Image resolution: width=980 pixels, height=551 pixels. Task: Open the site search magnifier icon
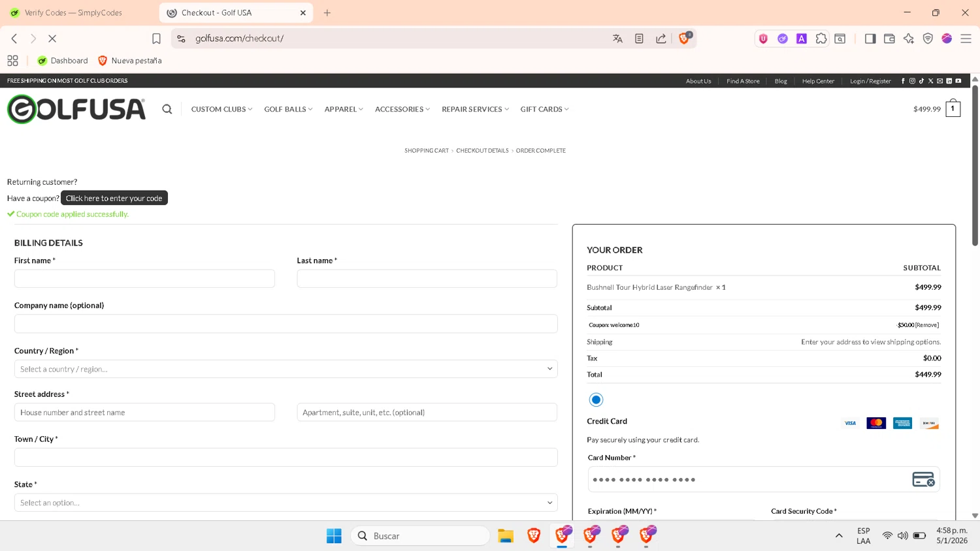point(167,109)
